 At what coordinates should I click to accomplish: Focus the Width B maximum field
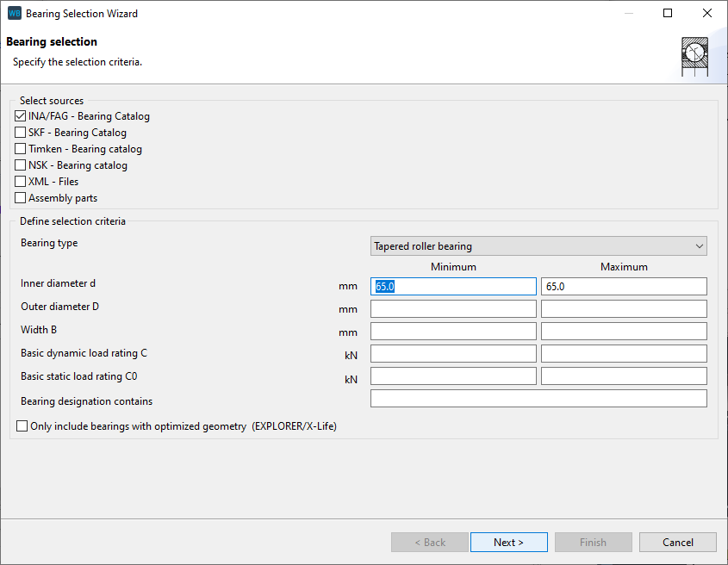[x=624, y=332]
